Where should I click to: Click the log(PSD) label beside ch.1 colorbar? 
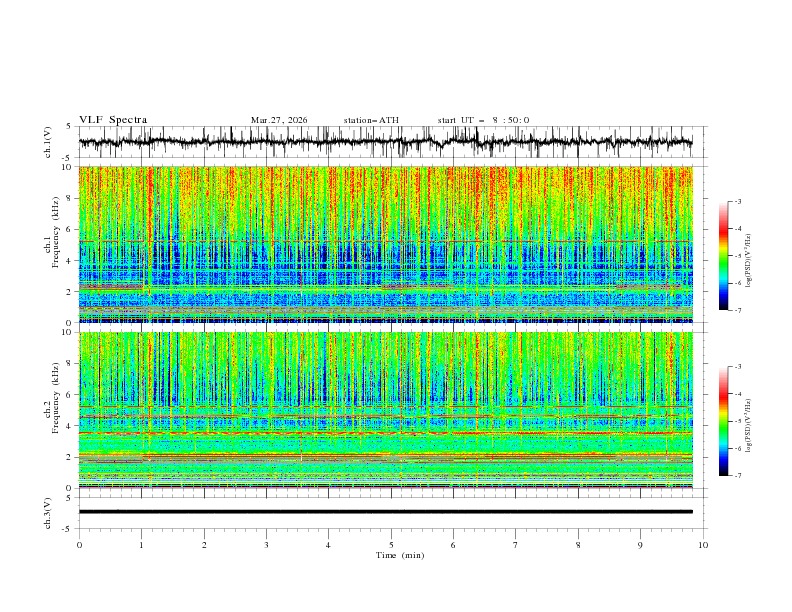pyautogui.click(x=748, y=261)
